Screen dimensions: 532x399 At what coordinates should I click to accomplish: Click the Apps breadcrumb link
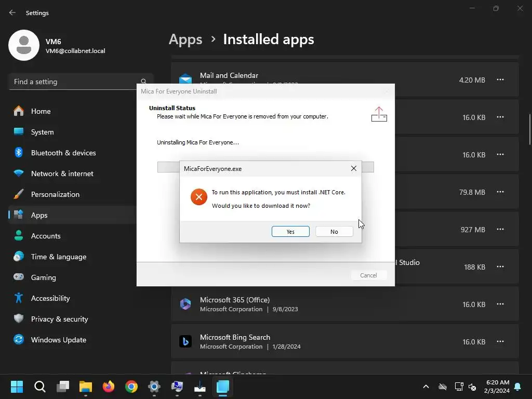(x=185, y=39)
